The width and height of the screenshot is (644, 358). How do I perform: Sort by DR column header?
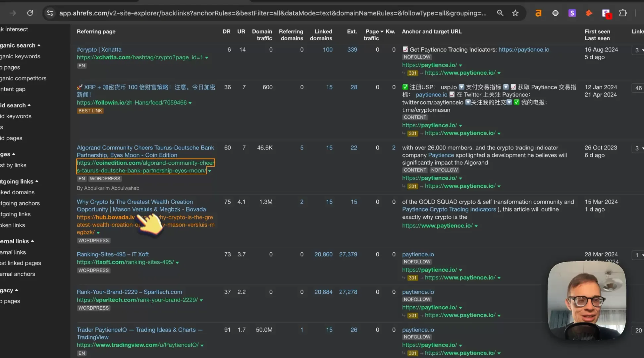[x=226, y=31]
